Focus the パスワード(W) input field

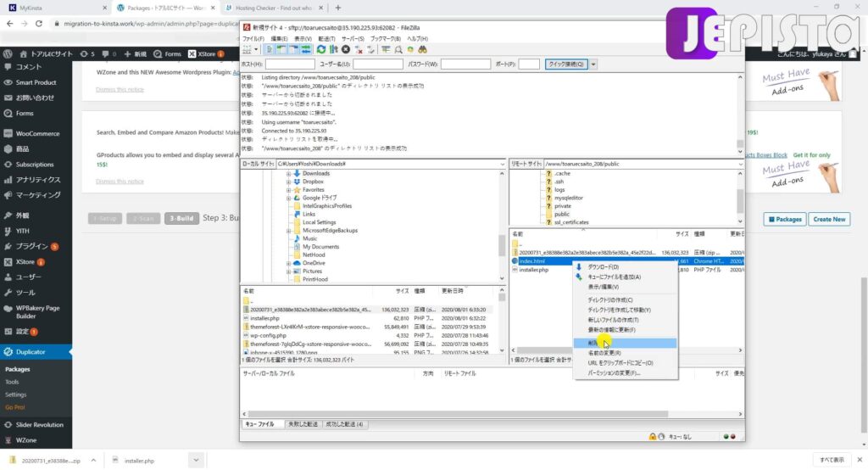coord(465,64)
